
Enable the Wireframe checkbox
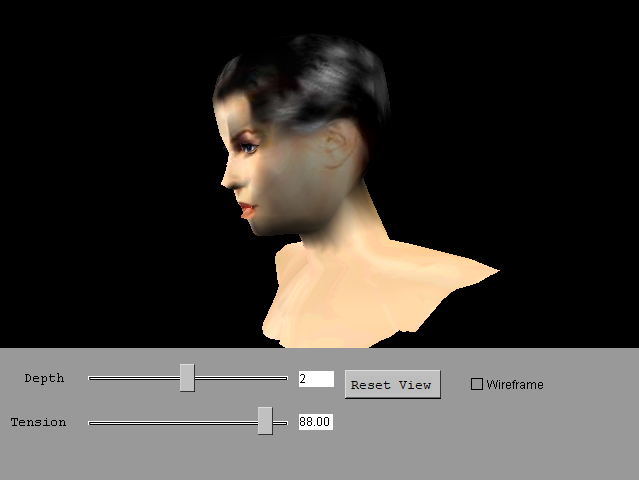pos(476,384)
